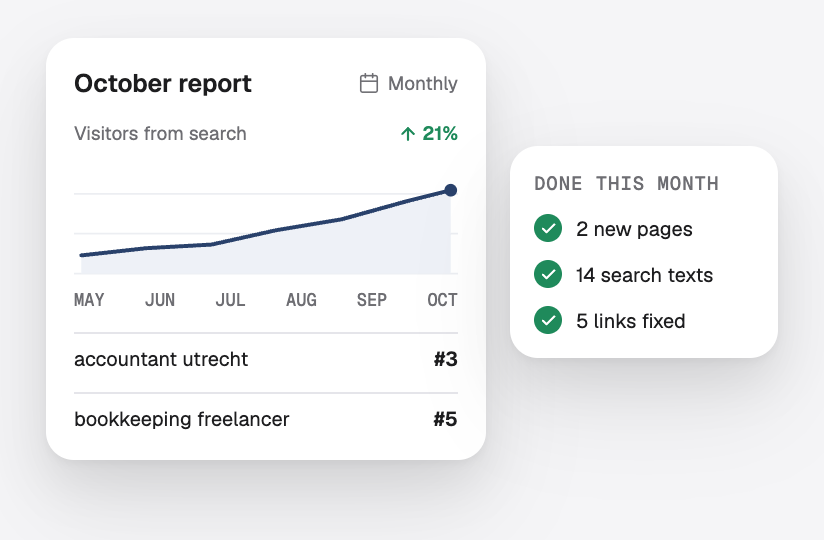The image size is (824, 540).
Task: Click the 2 new pages item text
Action: 634,229
